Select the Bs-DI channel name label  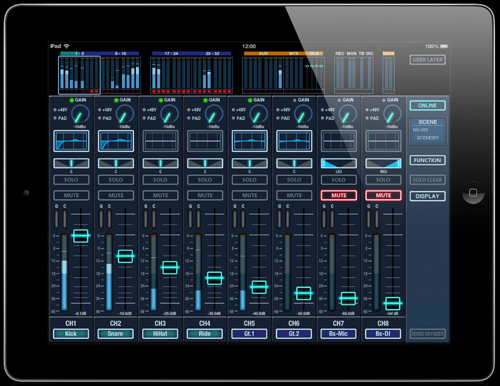coord(383,334)
